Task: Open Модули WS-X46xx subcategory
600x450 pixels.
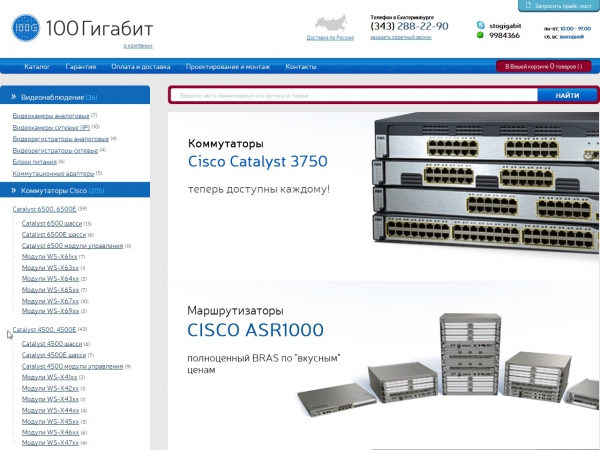Action: 50,432
